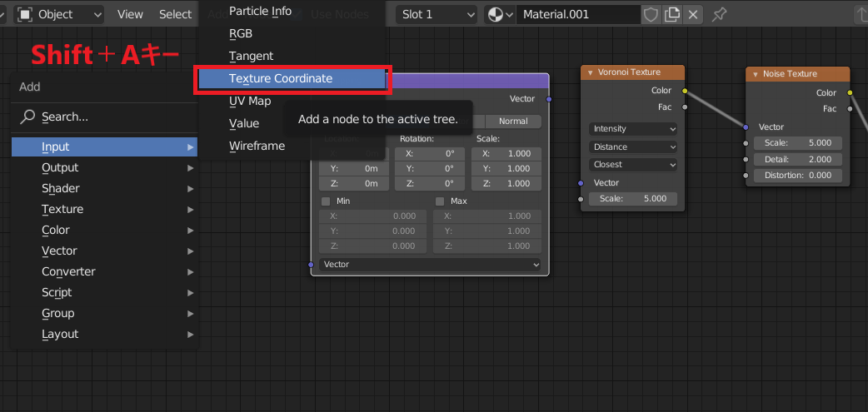This screenshot has height=412, width=868.
Task: Open Voronoi Distance metric dropdown
Action: pos(633,147)
